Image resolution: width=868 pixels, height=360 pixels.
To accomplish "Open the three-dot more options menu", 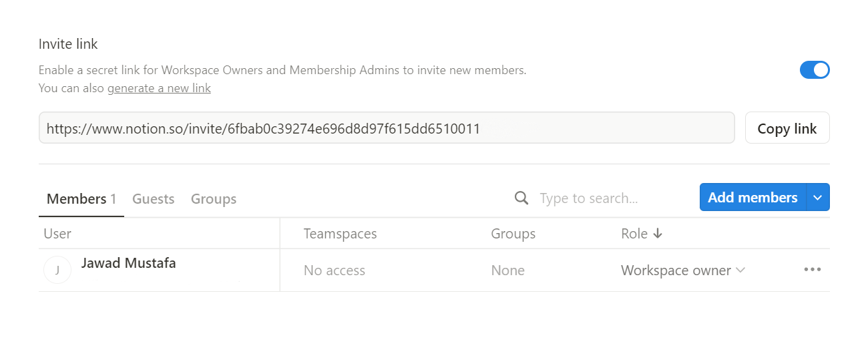I will [x=813, y=270].
